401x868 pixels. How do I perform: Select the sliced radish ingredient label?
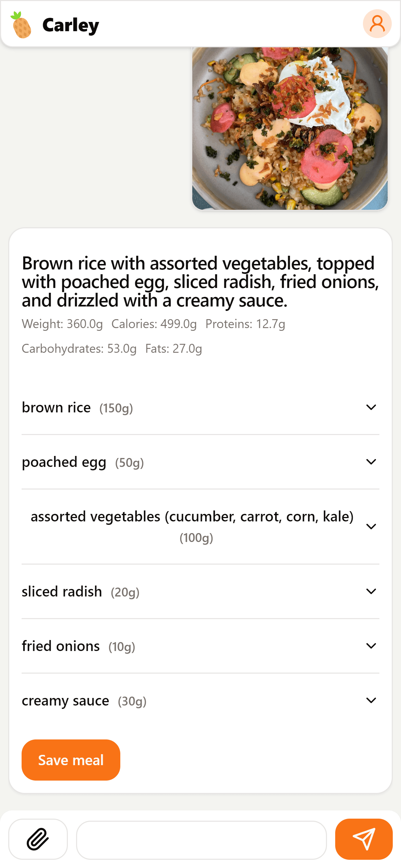click(x=62, y=592)
